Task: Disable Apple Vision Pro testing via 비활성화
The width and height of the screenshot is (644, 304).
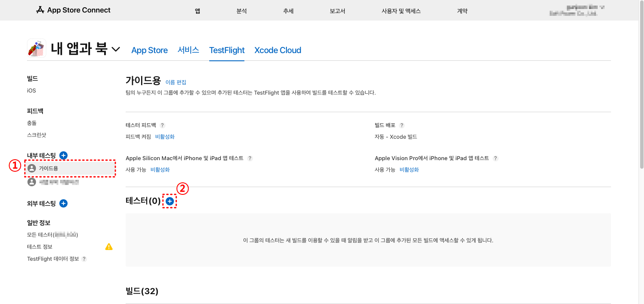Action: (x=409, y=170)
